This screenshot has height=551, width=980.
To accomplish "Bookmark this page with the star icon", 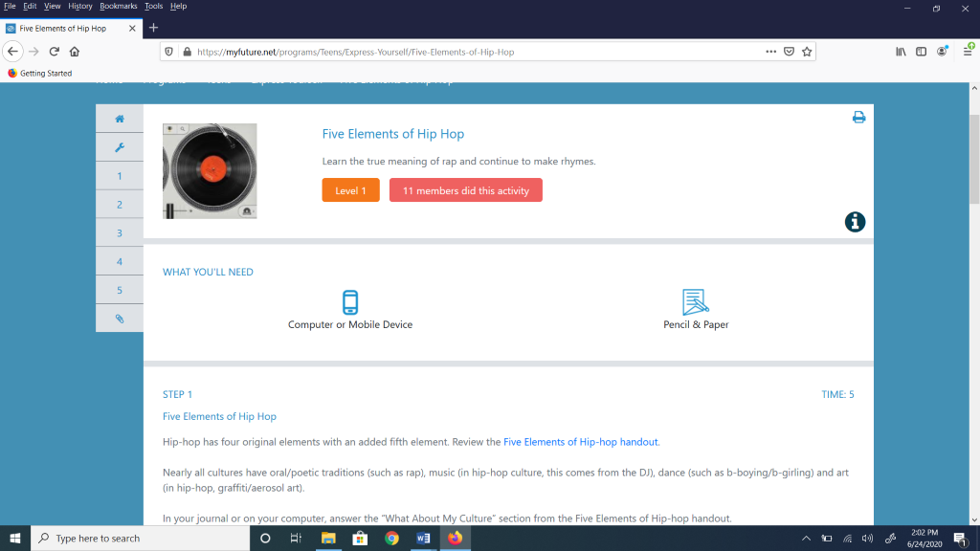I will click(807, 52).
